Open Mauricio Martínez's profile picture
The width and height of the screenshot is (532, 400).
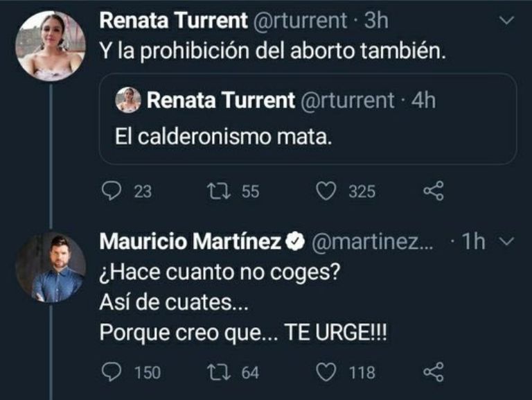[x=50, y=267]
